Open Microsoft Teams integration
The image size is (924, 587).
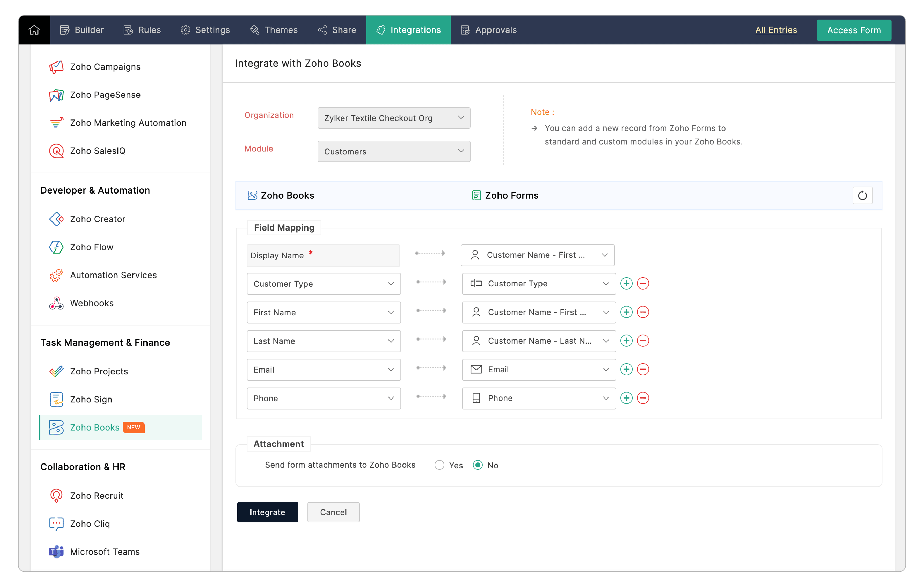[x=105, y=551]
